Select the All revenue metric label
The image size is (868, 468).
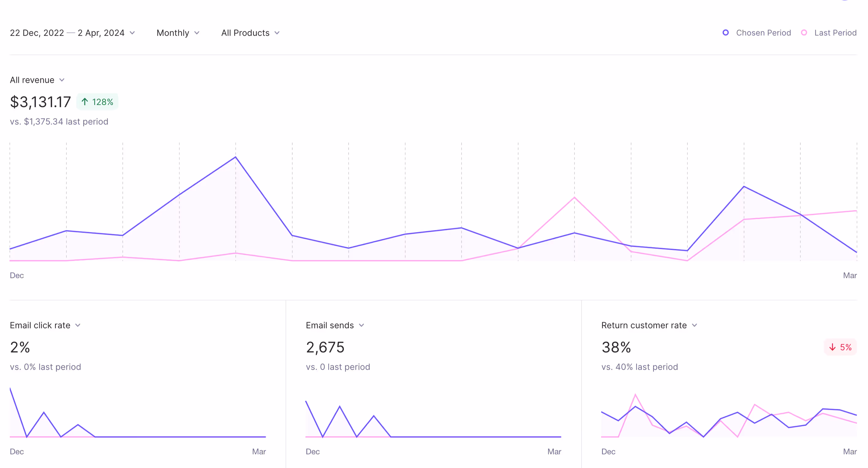pos(32,80)
